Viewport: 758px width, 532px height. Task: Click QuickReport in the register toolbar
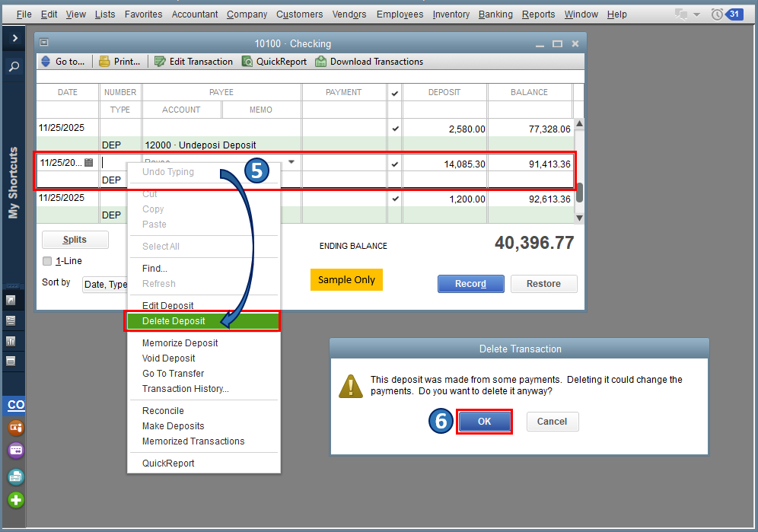(x=274, y=62)
